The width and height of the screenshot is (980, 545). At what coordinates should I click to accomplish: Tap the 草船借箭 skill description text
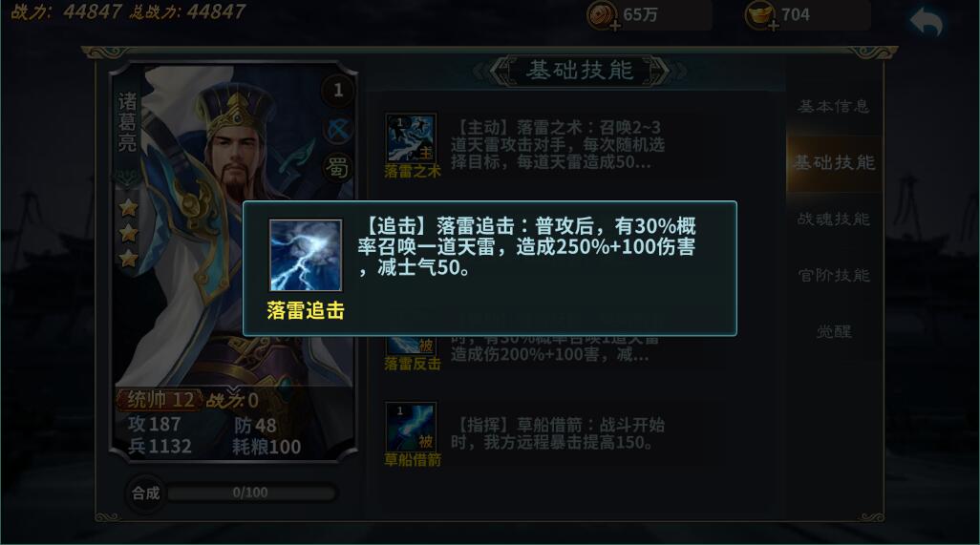pos(558,434)
